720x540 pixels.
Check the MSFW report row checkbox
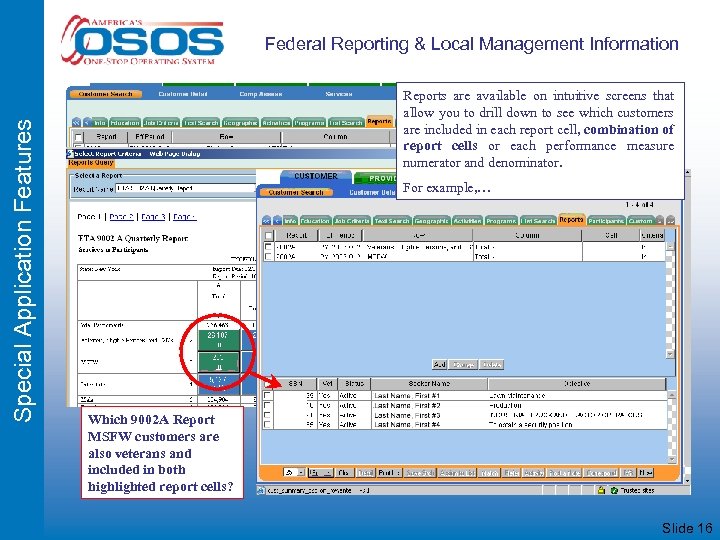[x=268, y=256]
